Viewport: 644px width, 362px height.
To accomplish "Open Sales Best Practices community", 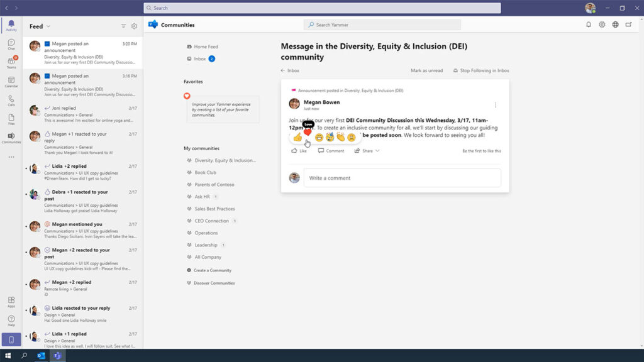I will tap(211, 209).
